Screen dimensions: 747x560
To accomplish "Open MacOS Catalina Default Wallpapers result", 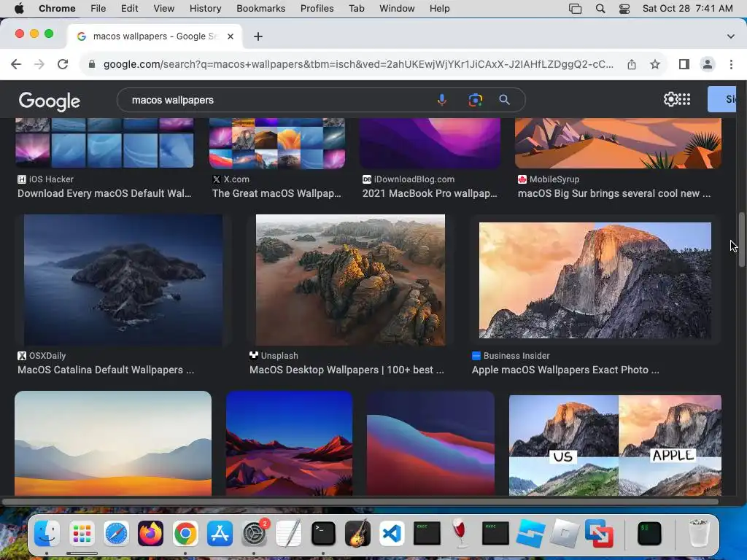I will (x=106, y=370).
